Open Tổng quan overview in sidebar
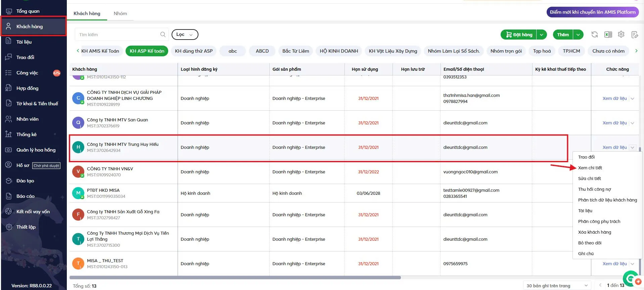This screenshot has width=644, height=290. (28, 11)
